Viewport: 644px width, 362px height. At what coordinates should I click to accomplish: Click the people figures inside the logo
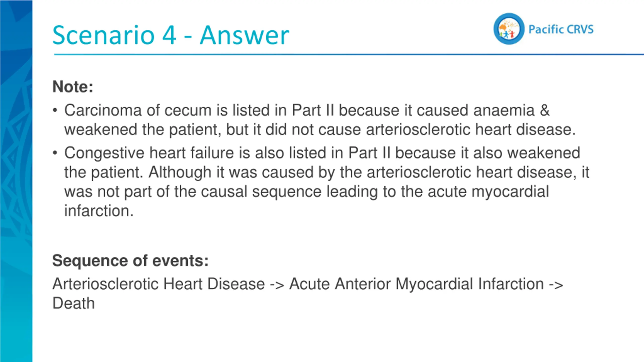507,34
